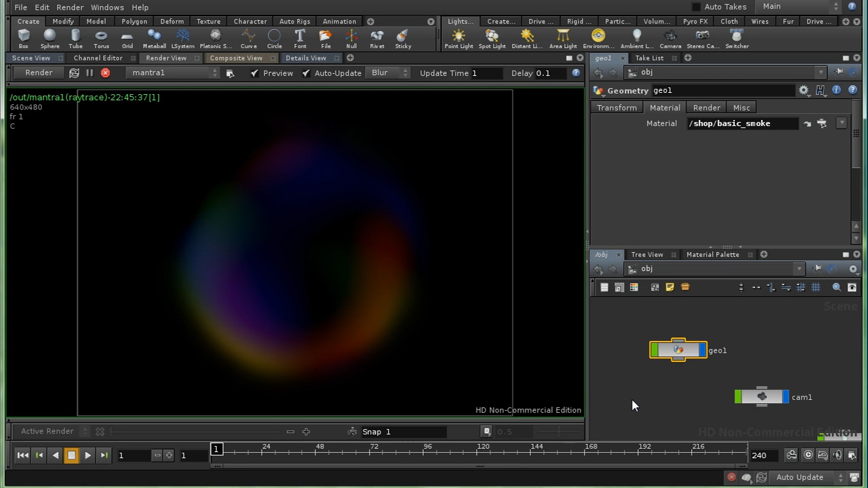
Task: Enable the Auto Takes checkbox
Action: pos(696,7)
